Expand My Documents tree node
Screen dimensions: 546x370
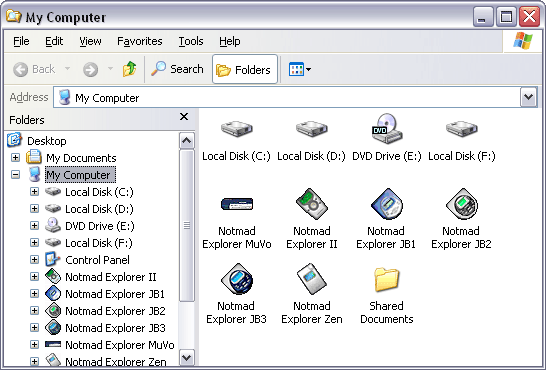pyautogui.click(x=15, y=158)
